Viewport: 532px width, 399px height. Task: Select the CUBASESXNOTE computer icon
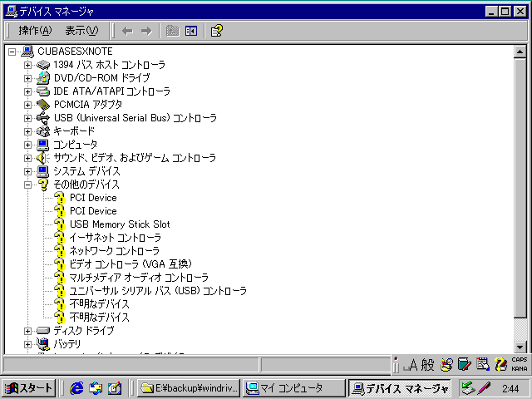(27, 52)
